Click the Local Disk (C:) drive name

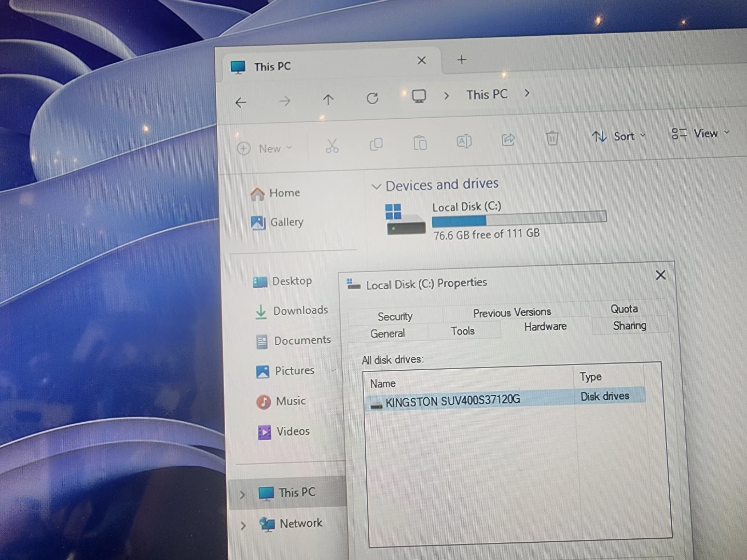coord(466,206)
